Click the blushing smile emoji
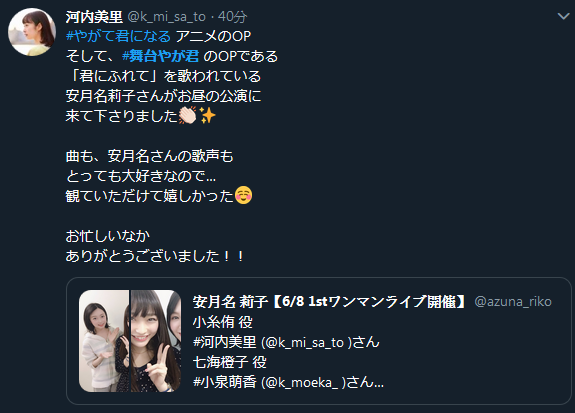575x413 pixels. (243, 195)
